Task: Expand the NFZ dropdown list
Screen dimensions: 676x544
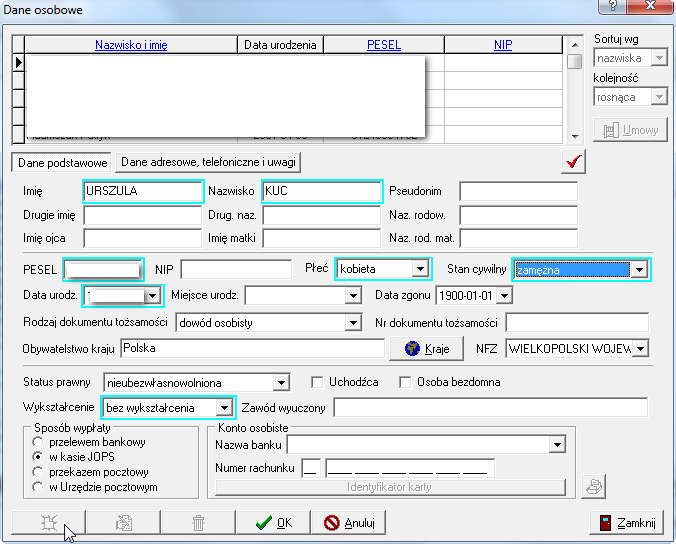Action: click(x=641, y=348)
